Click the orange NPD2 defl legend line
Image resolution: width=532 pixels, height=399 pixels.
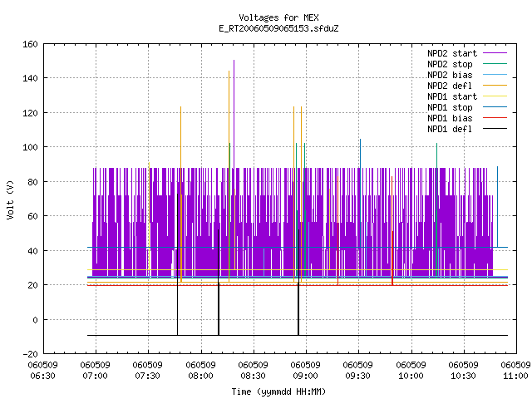coord(495,86)
